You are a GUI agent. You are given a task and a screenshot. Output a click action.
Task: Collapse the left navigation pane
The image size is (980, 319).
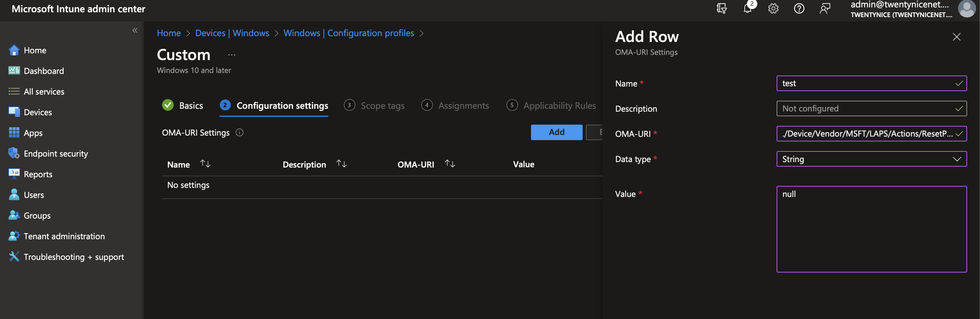point(135,30)
